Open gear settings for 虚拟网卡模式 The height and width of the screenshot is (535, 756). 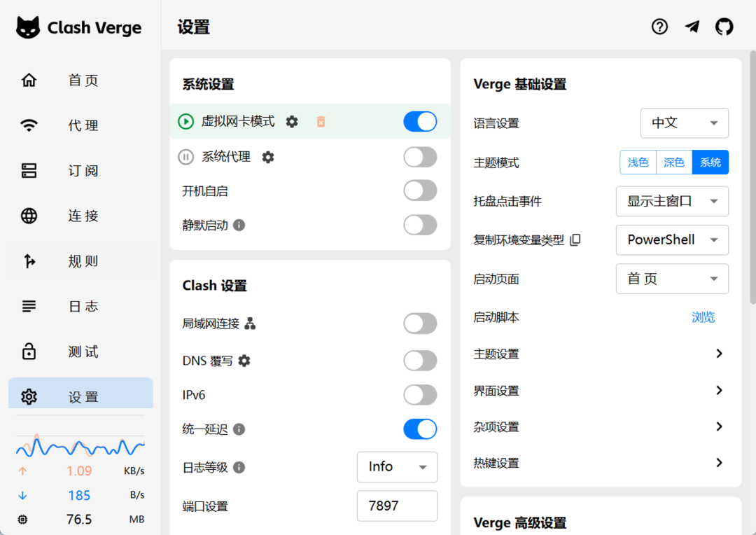292,122
